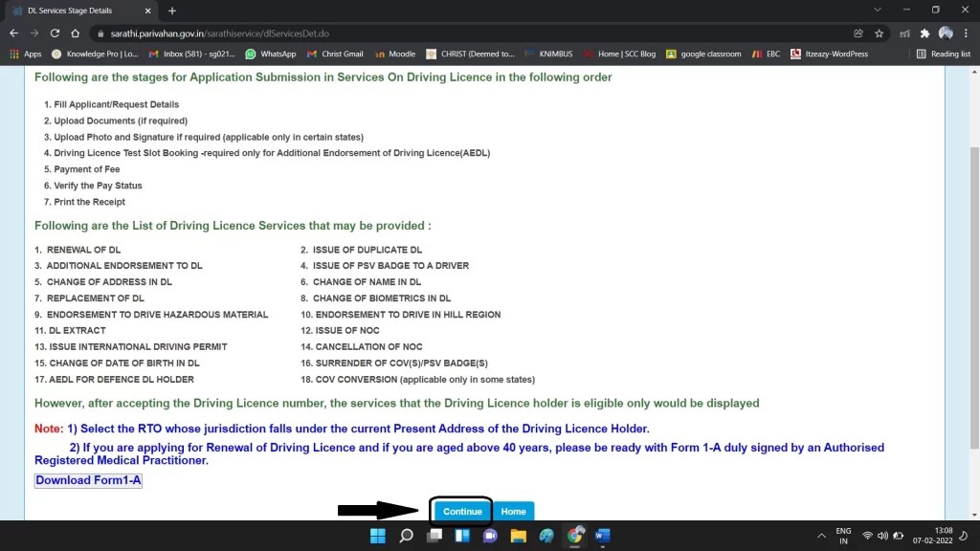Open Microsoft Teams chat from taskbar
This screenshot has width=980, height=551.
coord(490,536)
